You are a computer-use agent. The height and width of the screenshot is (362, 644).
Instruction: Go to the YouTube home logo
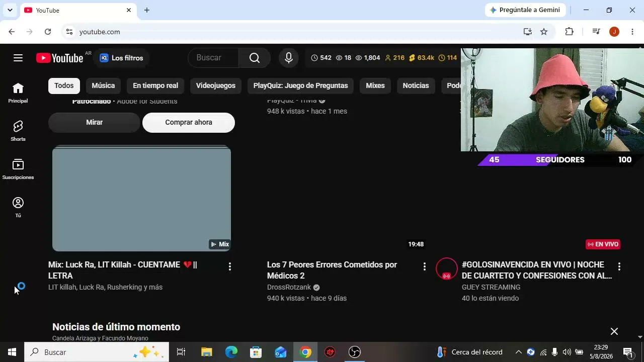click(60, 58)
